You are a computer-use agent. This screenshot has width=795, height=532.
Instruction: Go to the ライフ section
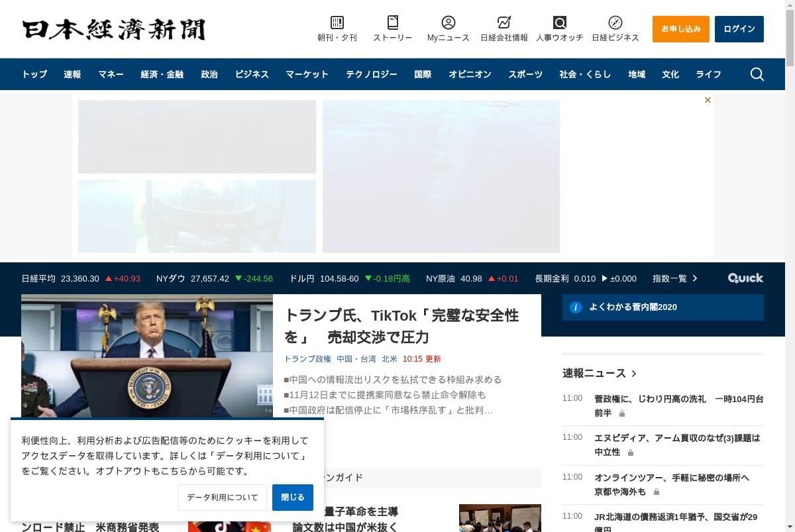tap(708, 74)
